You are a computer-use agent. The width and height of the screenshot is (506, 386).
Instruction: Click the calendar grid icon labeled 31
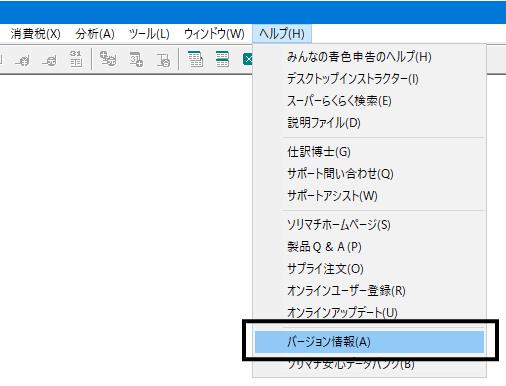click(76, 59)
